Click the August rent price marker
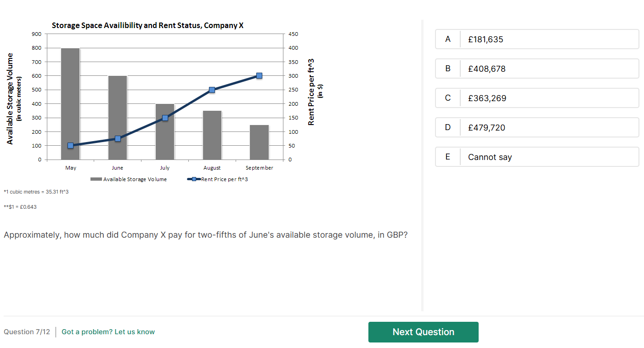The width and height of the screenshot is (644, 348). (212, 90)
